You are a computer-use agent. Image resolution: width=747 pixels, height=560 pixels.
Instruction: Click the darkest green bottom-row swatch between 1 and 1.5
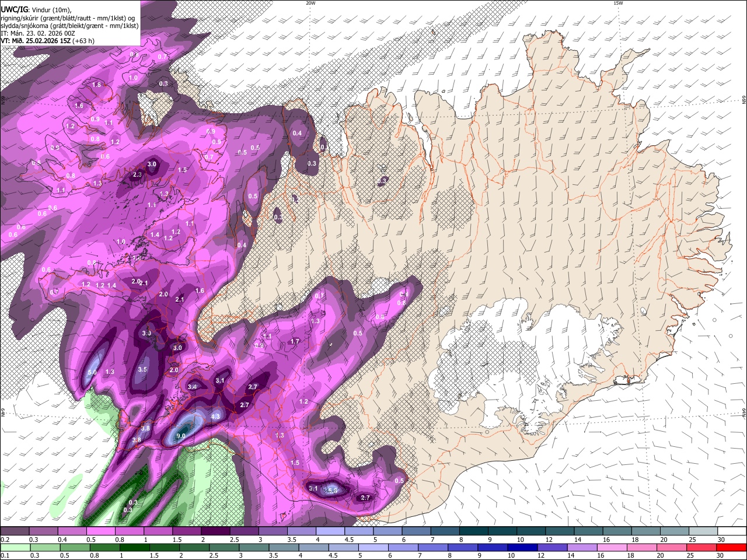tap(134, 547)
